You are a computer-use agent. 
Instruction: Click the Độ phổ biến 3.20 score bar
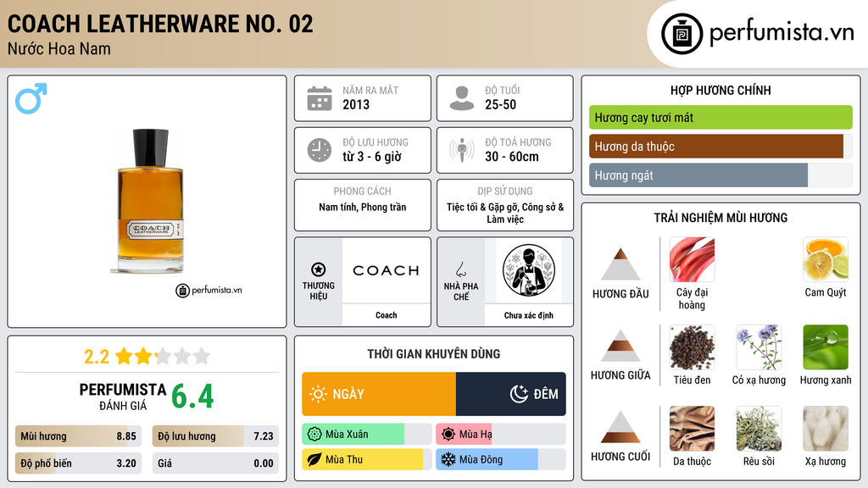coord(79,463)
